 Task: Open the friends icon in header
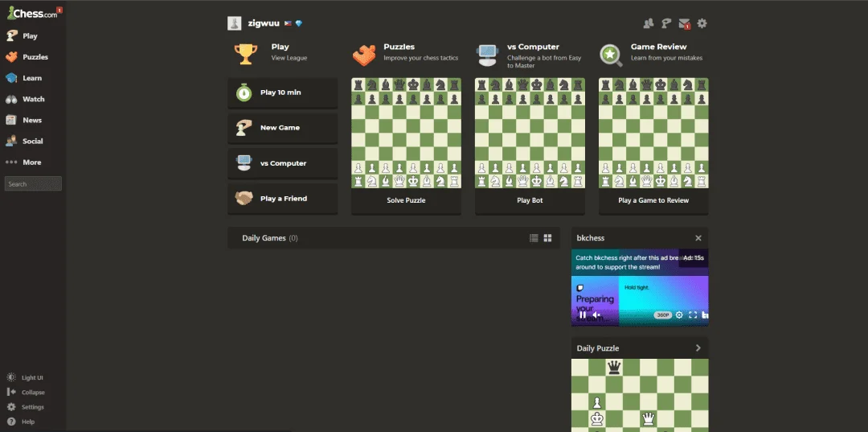[x=649, y=23]
